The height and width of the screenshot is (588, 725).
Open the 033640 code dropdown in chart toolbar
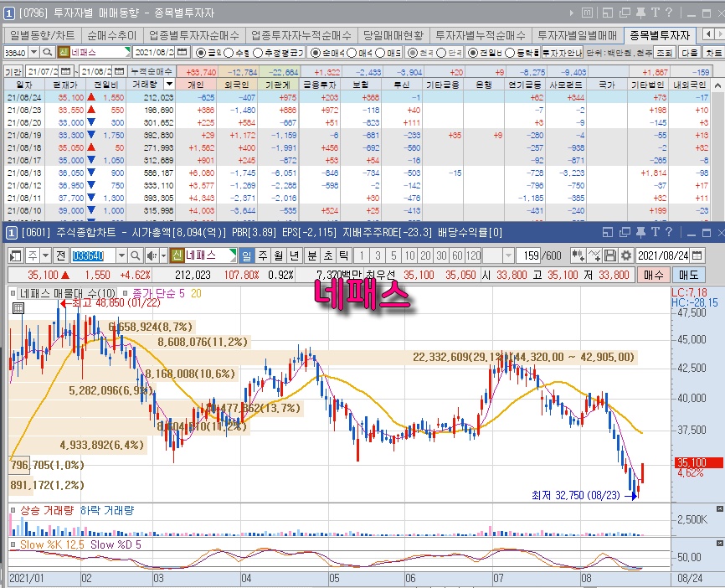point(121,255)
